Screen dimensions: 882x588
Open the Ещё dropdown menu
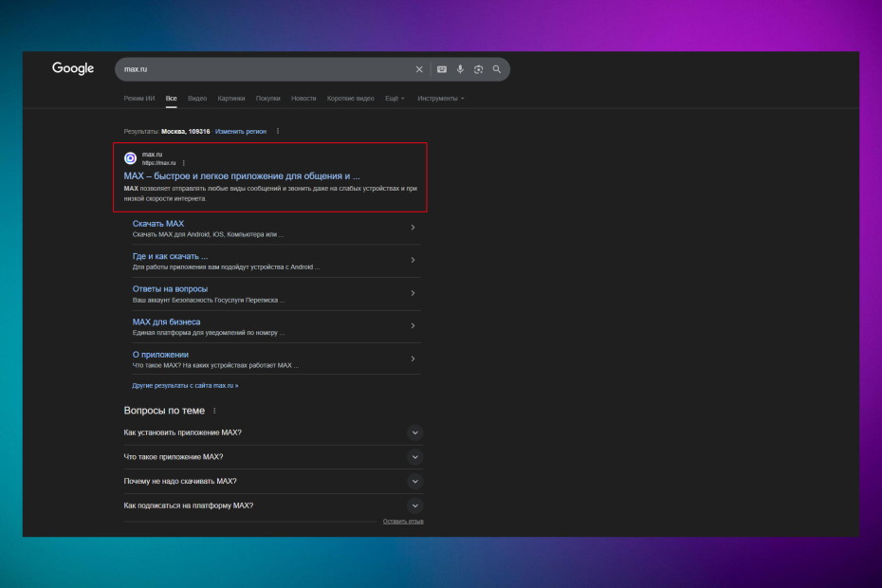pyautogui.click(x=395, y=99)
